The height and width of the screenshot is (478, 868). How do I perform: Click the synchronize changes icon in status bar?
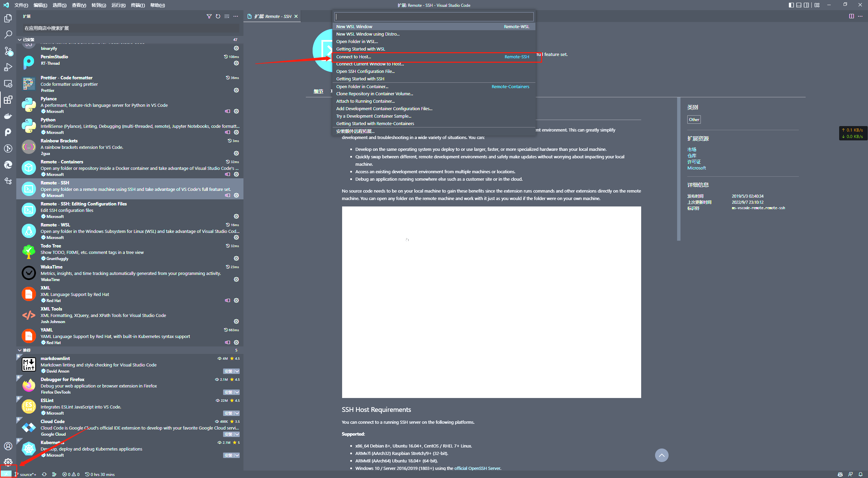click(44, 474)
